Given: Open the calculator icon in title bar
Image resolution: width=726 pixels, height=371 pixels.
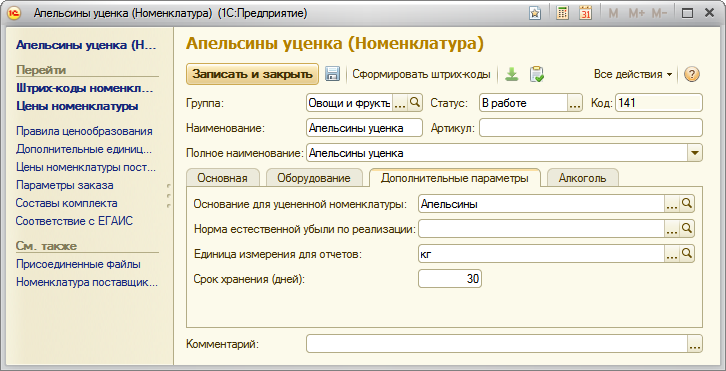Looking at the screenshot, I should (x=563, y=13).
